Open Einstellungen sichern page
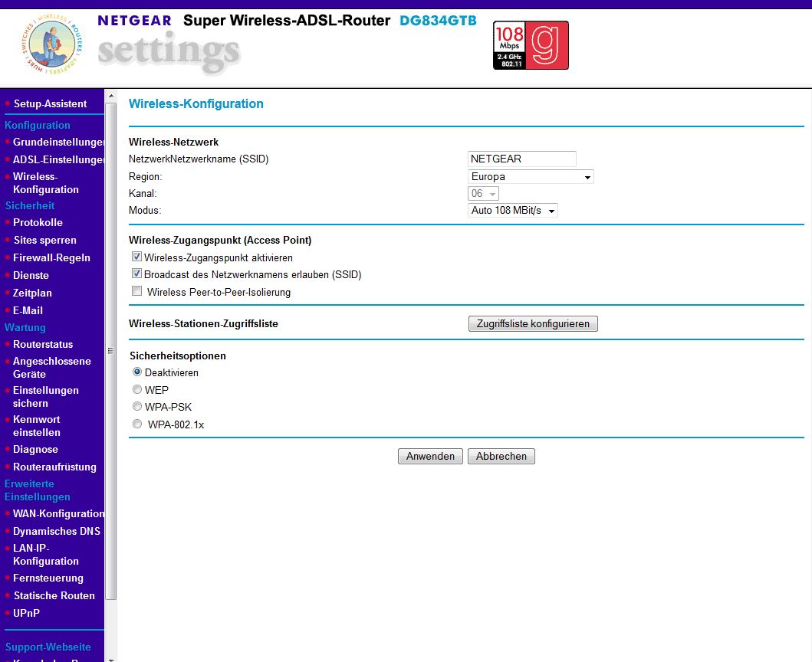This screenshot has width=812, height=662. (x=45, y=396)
